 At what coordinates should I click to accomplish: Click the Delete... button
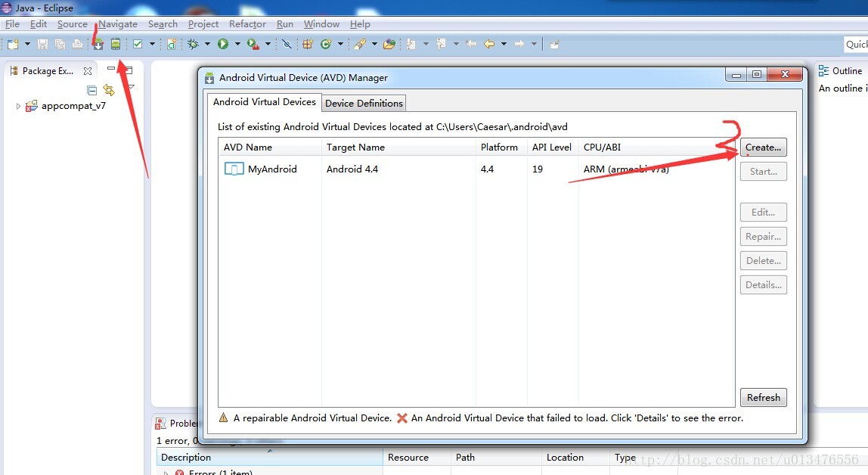[x=764, y=261]
